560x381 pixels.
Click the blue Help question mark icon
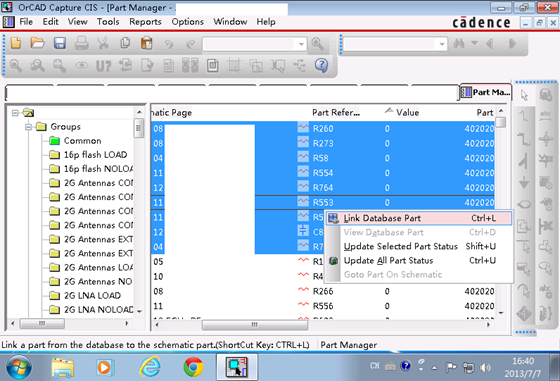click(x=321, y=65)
